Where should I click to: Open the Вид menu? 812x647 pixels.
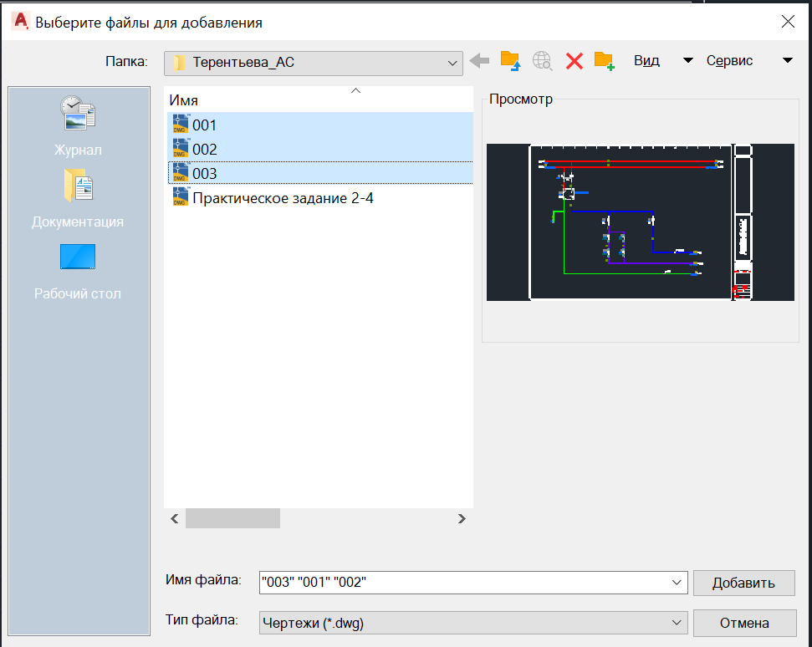[646, 60]
